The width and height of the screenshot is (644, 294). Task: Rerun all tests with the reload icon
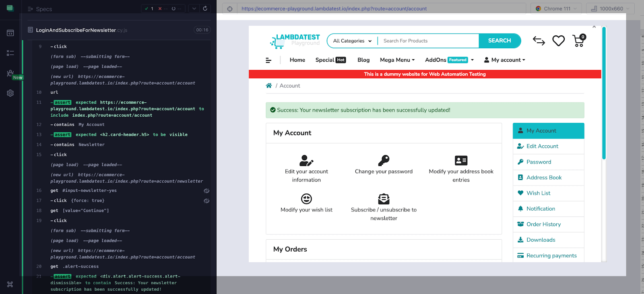(x=205, y=8)
